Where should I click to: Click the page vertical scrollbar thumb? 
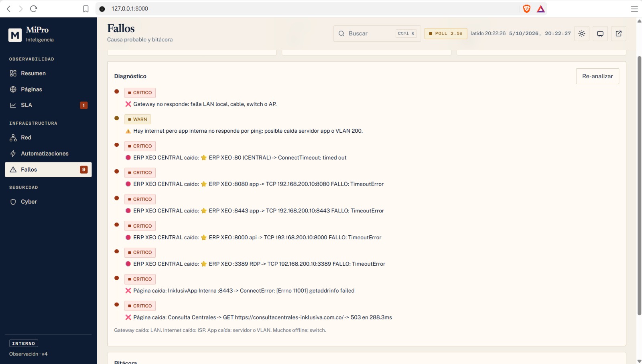tap(639, 186)
